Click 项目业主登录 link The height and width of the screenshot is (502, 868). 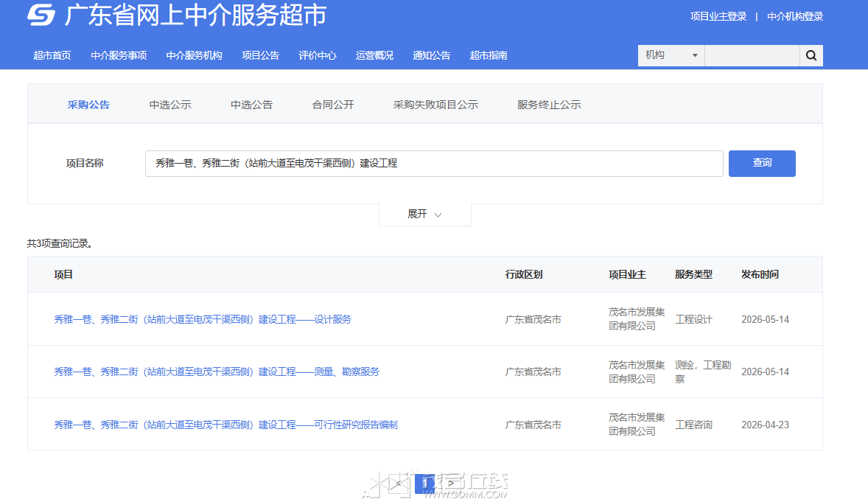point(718,17)
